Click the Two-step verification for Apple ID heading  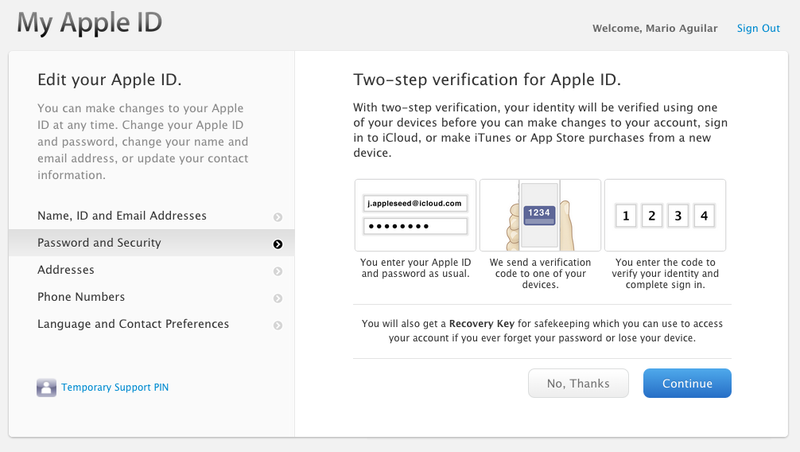[487, 80]
